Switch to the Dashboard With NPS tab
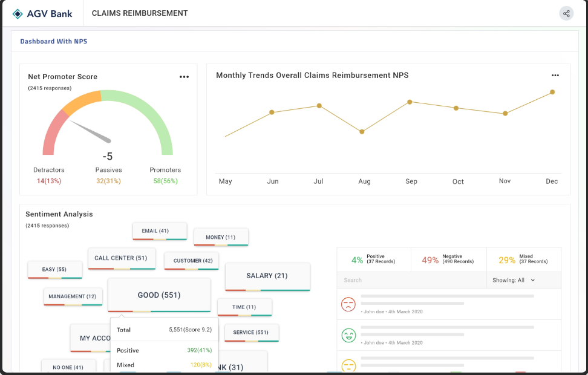Screen dimensions: 588x375 (x=54, y=42)
